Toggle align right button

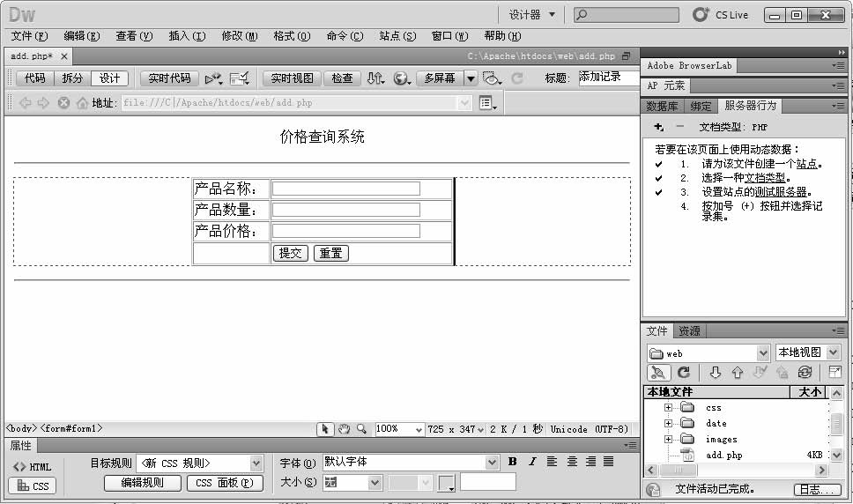(x=590, y=462)
